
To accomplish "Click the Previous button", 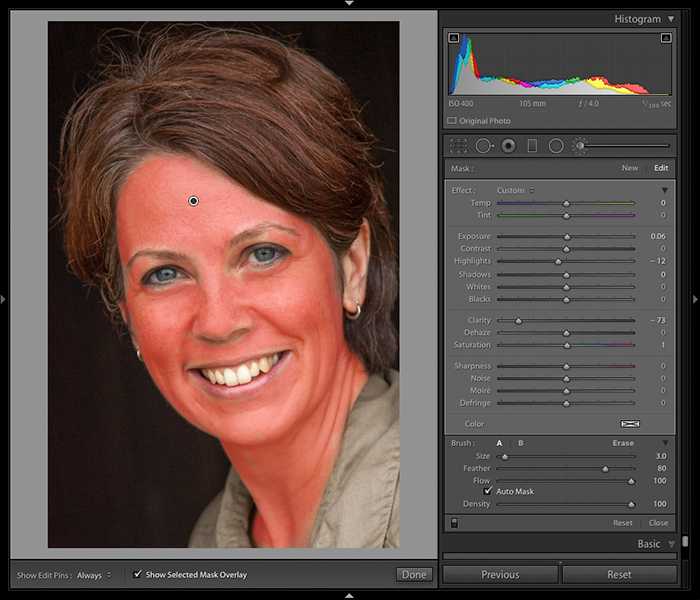I will (x=500, y=575).
